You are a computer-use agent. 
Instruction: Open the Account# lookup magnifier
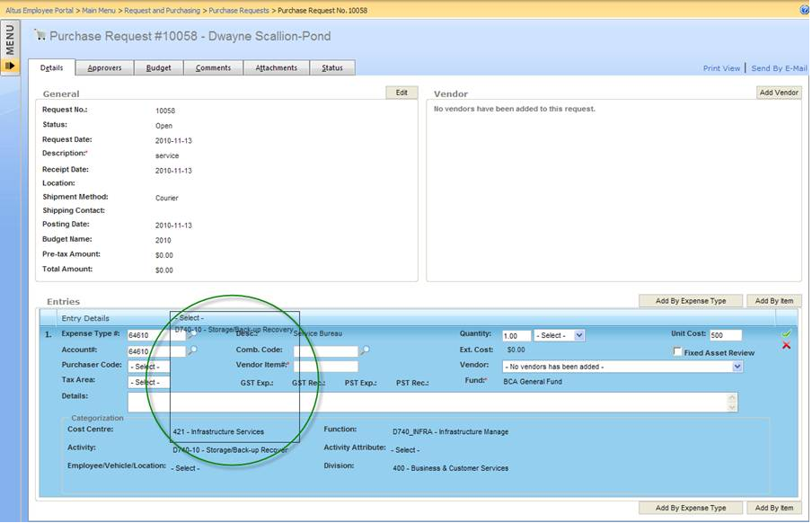(192, 350)
